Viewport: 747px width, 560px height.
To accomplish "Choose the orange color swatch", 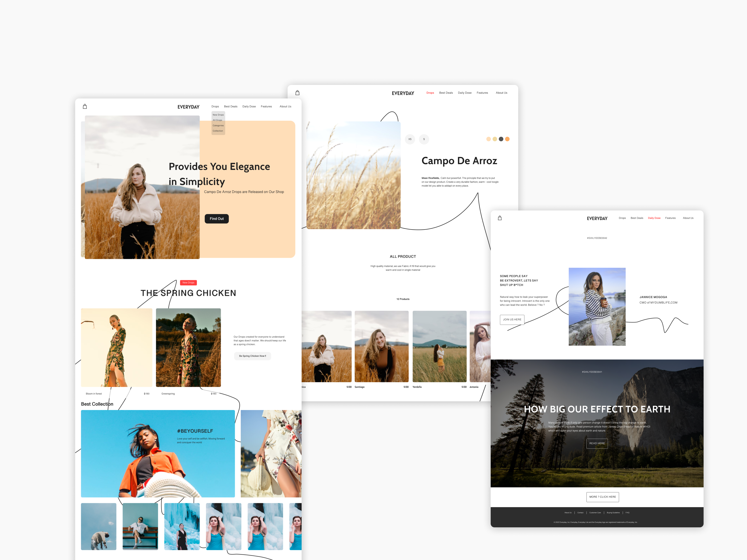I will pyautogui.click(x=507, y=139).
